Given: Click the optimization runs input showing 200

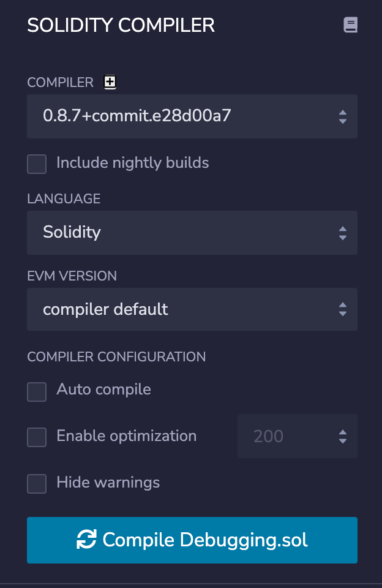Looking at the screenshot, I should pyautogui.click(x=282, y=436).
